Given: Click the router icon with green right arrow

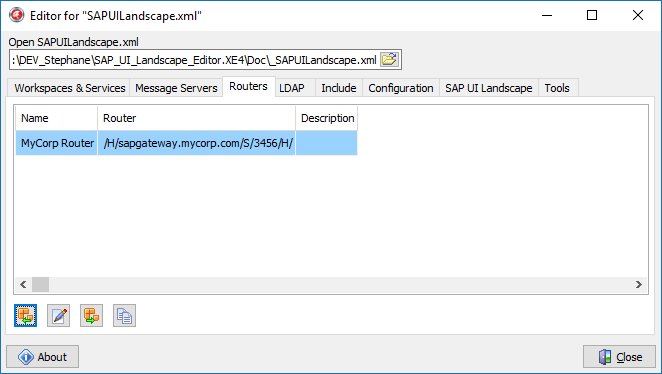Looking at the screenshot, I should coord(91,315).
